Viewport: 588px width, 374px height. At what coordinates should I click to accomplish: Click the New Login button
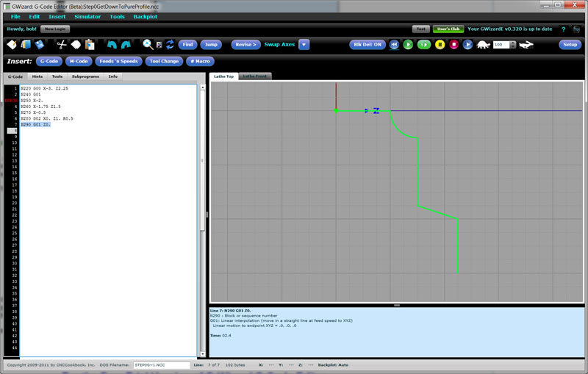(55, 29)
